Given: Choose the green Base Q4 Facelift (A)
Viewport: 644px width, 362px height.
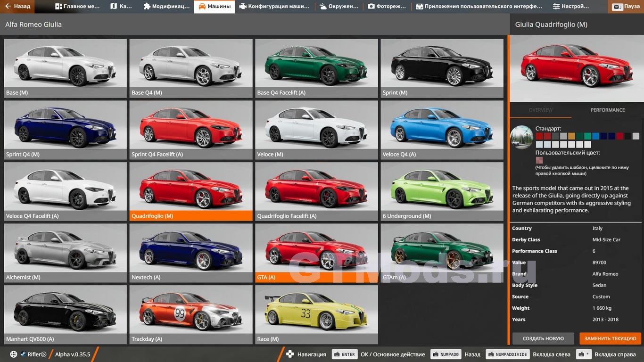Looking at the screenshot, I should [x=316, y=68].
